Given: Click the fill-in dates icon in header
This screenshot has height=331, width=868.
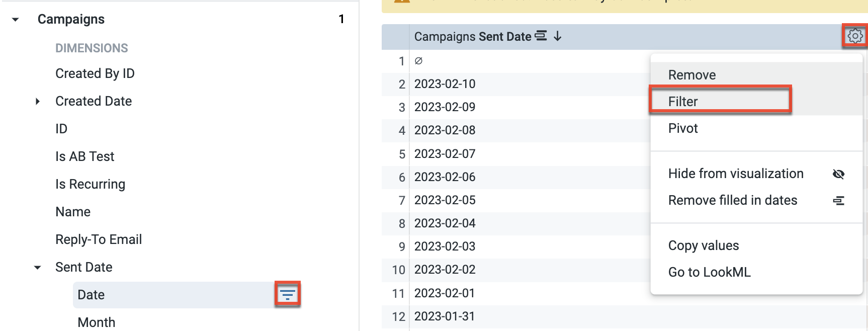Looking at the screenshot, I should (541, 36).
